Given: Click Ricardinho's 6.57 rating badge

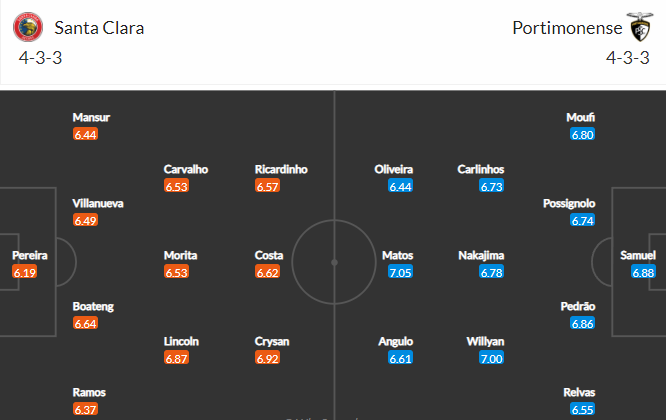Looking at the screenshot, I should (x=270, y=186).
